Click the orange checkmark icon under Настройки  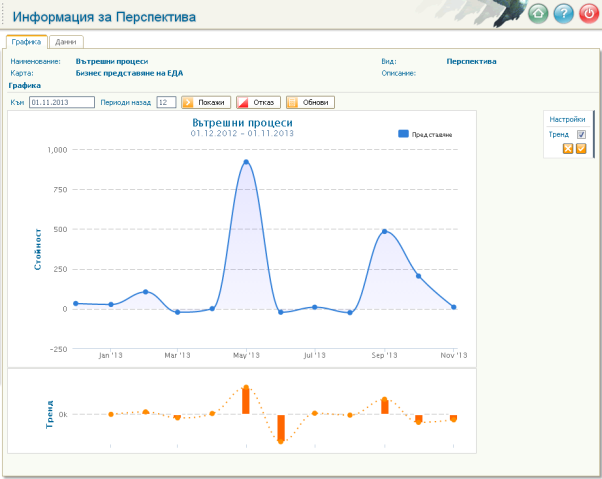point(581,149)
